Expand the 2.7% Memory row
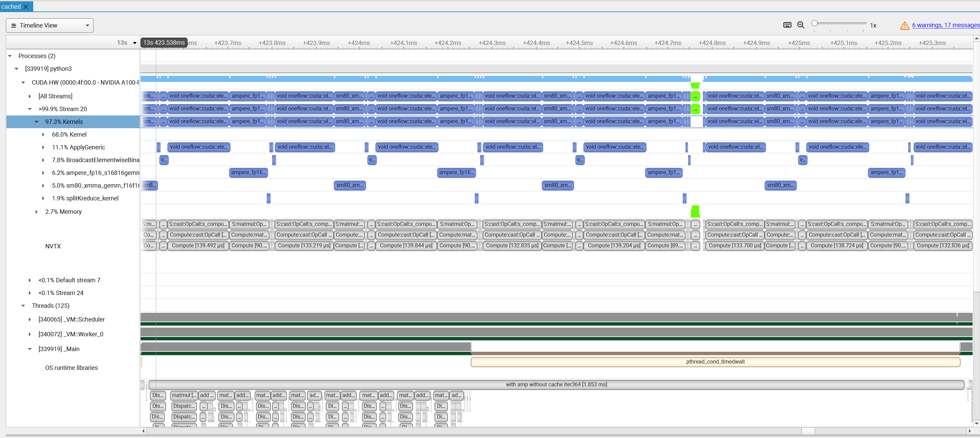Viewport: 980px width, 438px height. click(x=37, y=211)
